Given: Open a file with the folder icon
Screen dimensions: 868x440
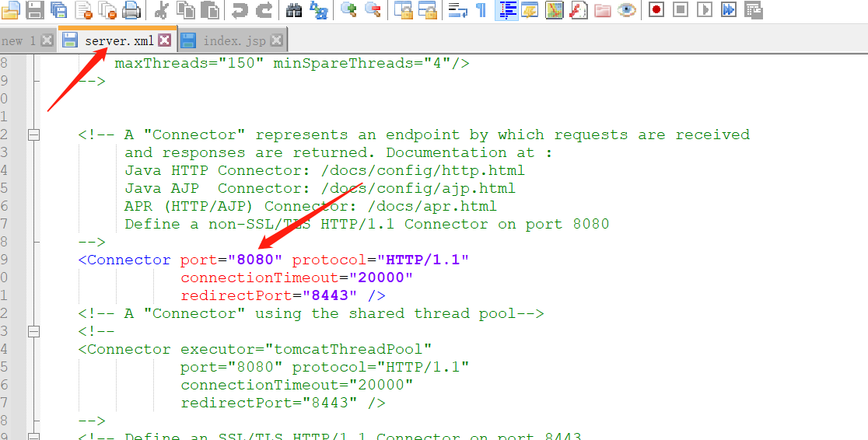Looking at the screenshot, I should coord(11,9).
